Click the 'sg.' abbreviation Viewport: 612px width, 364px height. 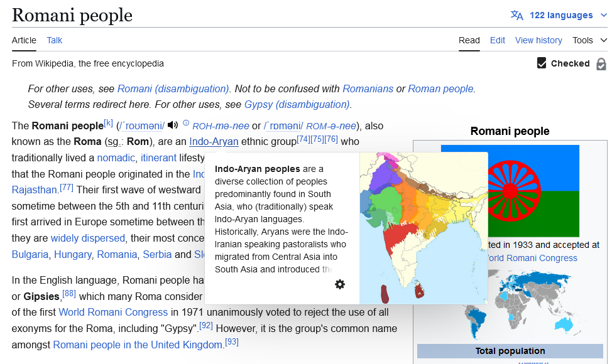pyautogui.click(x=114, y=141)
